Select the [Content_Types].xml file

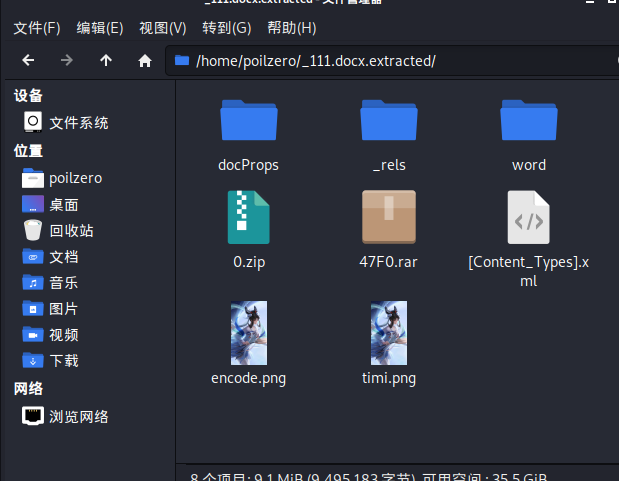528,217
